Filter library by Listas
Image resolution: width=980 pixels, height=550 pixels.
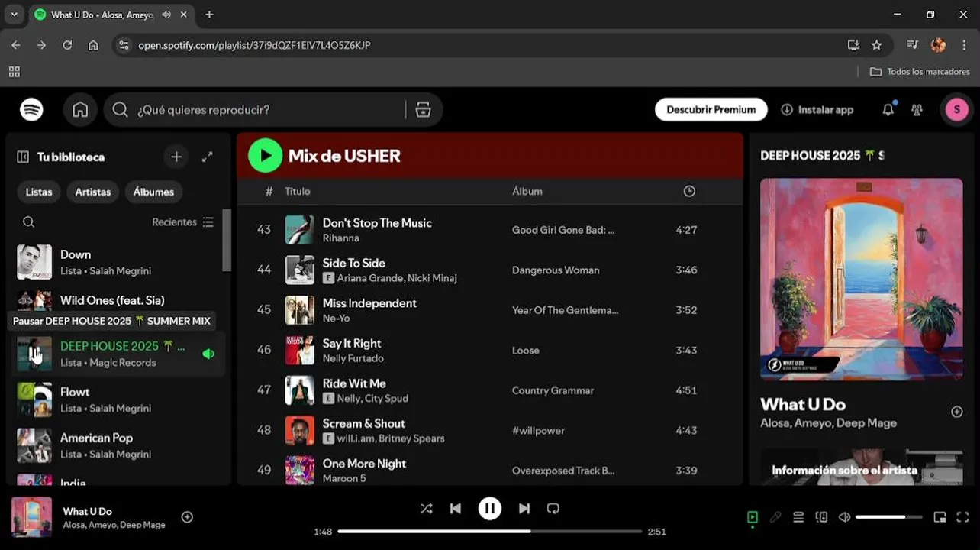tap(39, 192)
